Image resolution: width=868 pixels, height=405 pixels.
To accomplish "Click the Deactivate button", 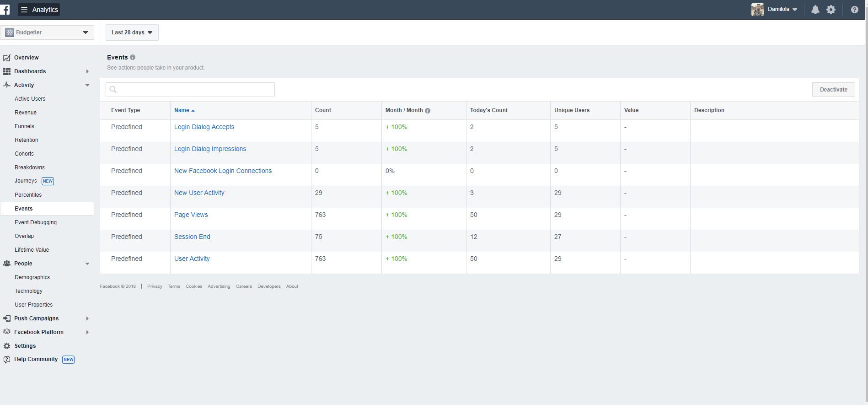I will point(833,90).
